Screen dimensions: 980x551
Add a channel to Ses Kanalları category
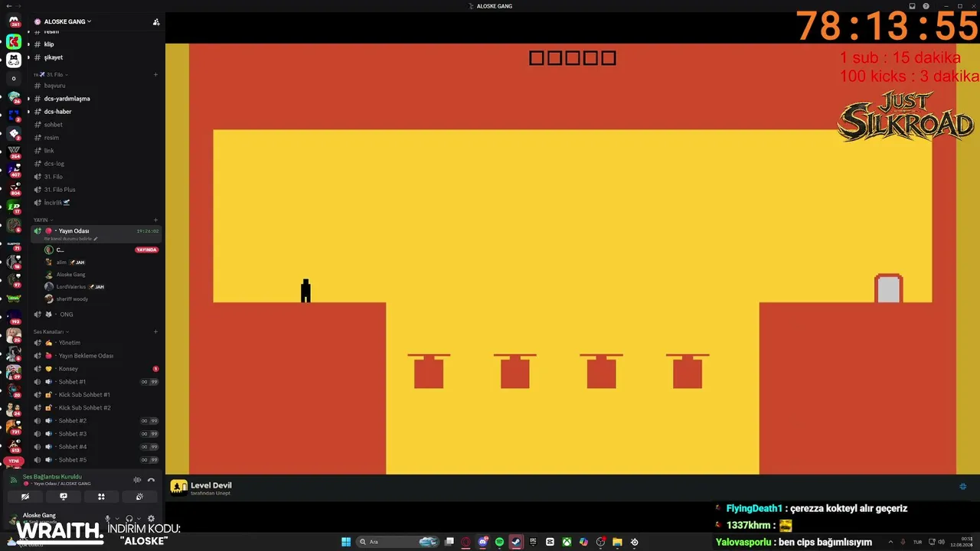[155, 331]
